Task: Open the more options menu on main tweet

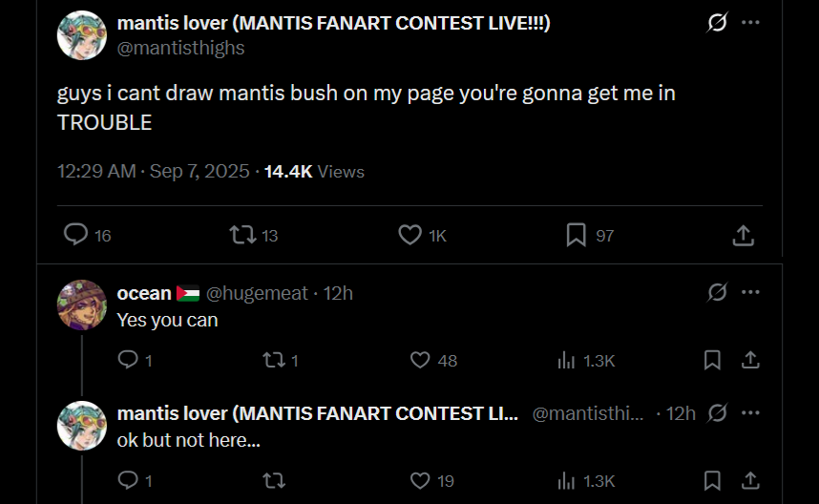Action: pyautogui.click(x=750, y=22)
